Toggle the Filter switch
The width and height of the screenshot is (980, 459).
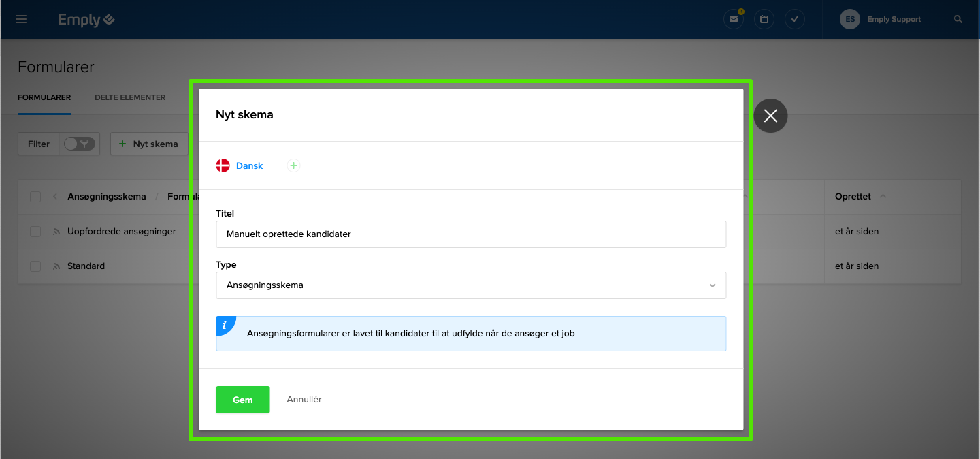pos(79,144)
